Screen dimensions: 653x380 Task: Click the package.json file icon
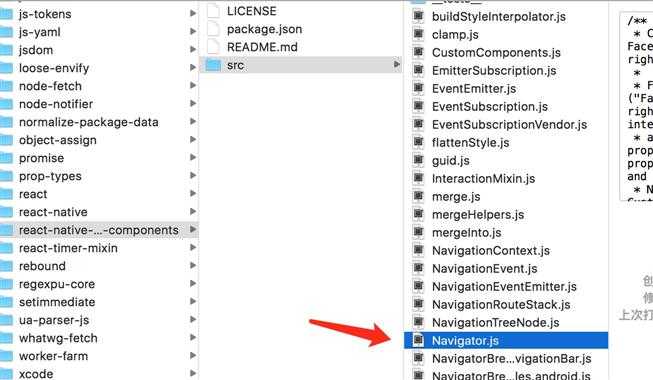click(x=213, y=29)
